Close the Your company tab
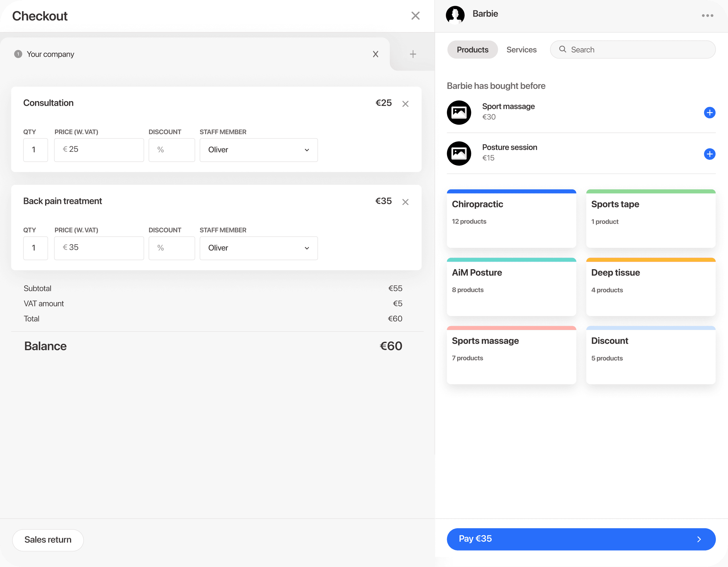This screenshot has width=728, height=567. (375, 54)
